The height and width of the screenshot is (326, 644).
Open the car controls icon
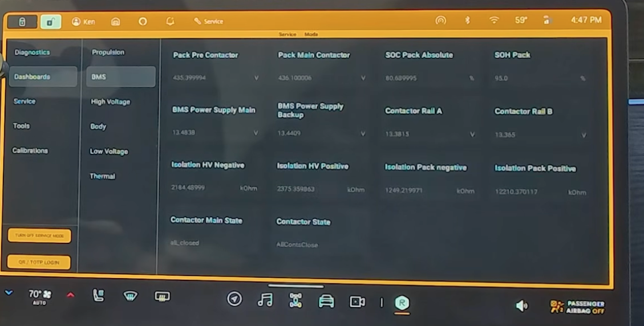click(326, 301)
